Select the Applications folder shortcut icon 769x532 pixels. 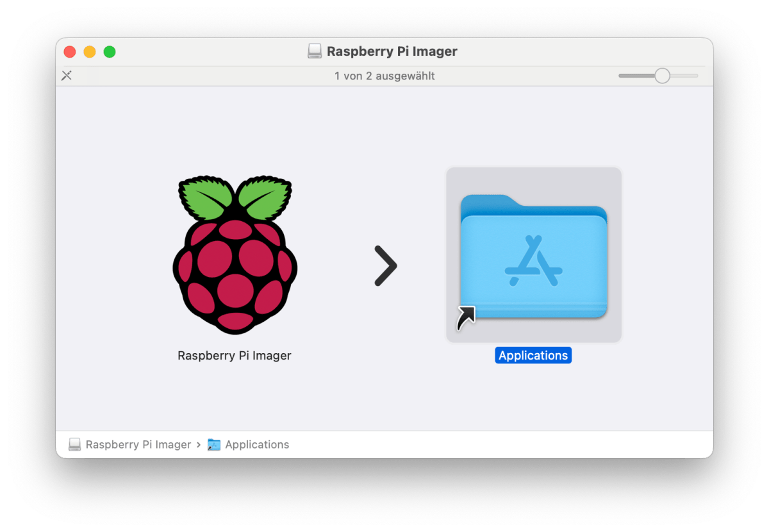tap(534, 255)
